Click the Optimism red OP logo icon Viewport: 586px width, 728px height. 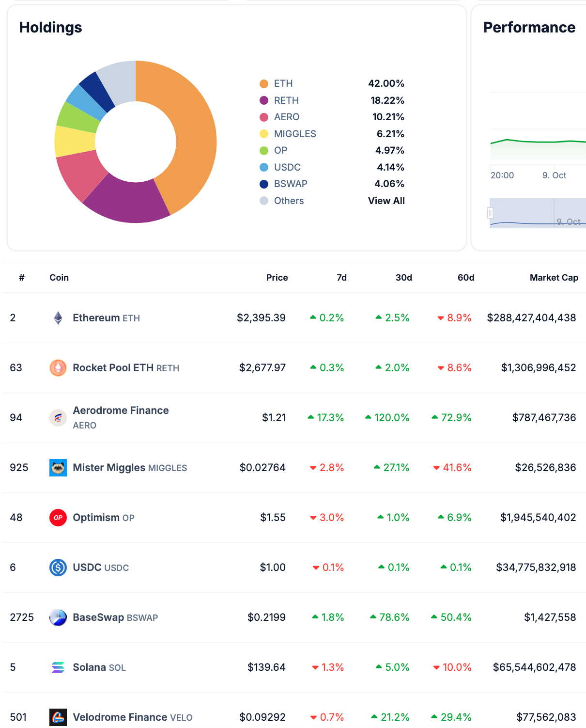pyautogui.click(x=58, y=518)
